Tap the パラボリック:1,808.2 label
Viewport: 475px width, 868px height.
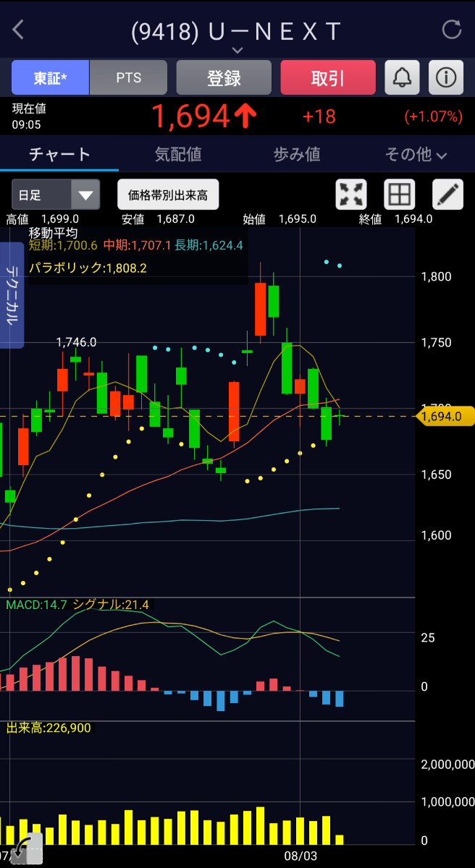pos(88,268)
